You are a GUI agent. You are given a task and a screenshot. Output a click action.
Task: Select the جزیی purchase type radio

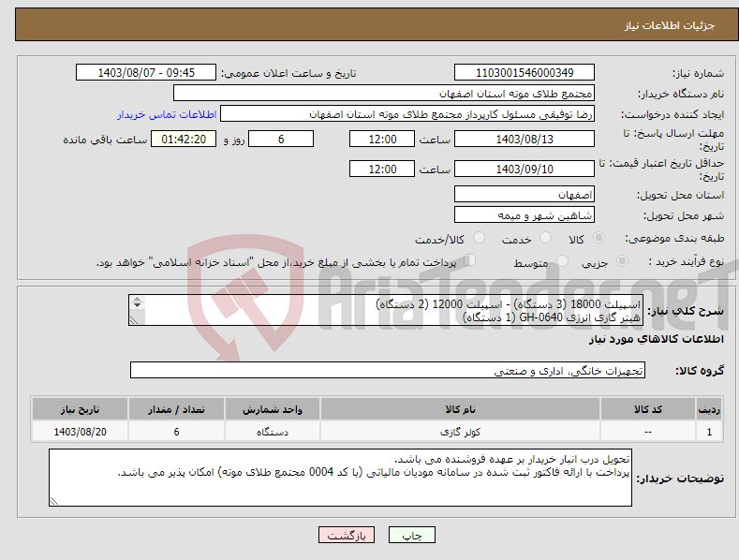click(622, 261)
